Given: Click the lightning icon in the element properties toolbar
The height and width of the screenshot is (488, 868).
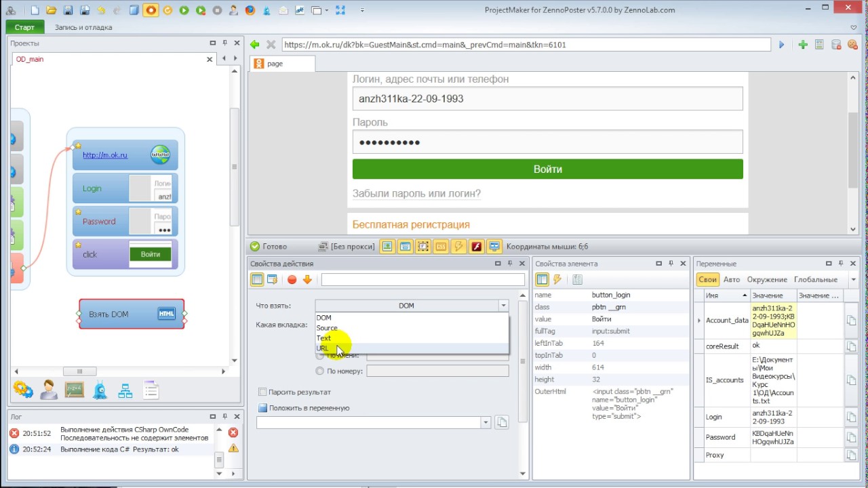Looking at the screenshot, I should pos(557,279).
